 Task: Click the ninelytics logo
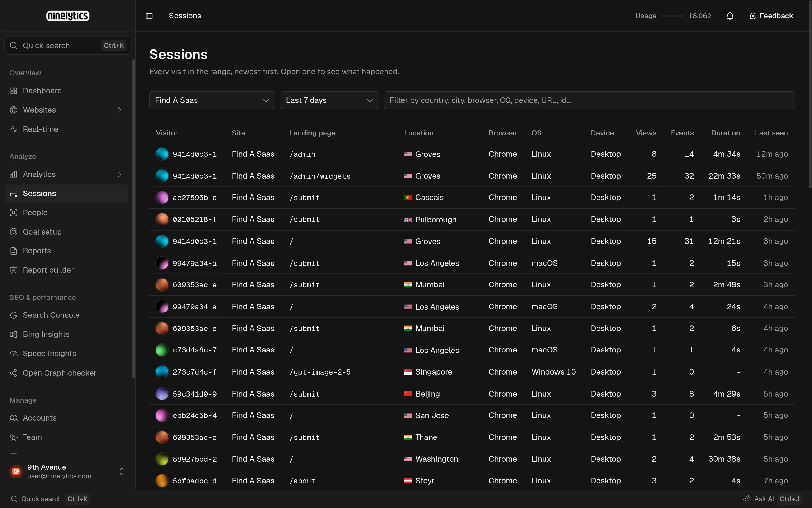pos(68,16)
